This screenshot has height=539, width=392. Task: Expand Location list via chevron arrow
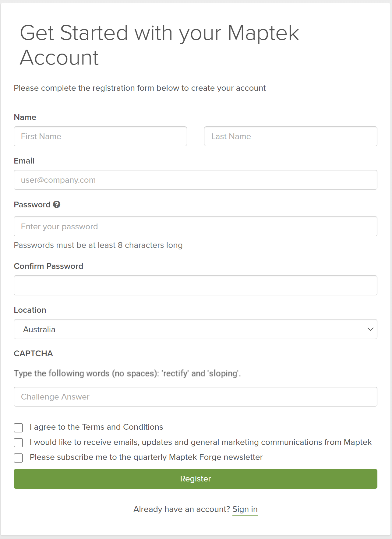point(370,329)
